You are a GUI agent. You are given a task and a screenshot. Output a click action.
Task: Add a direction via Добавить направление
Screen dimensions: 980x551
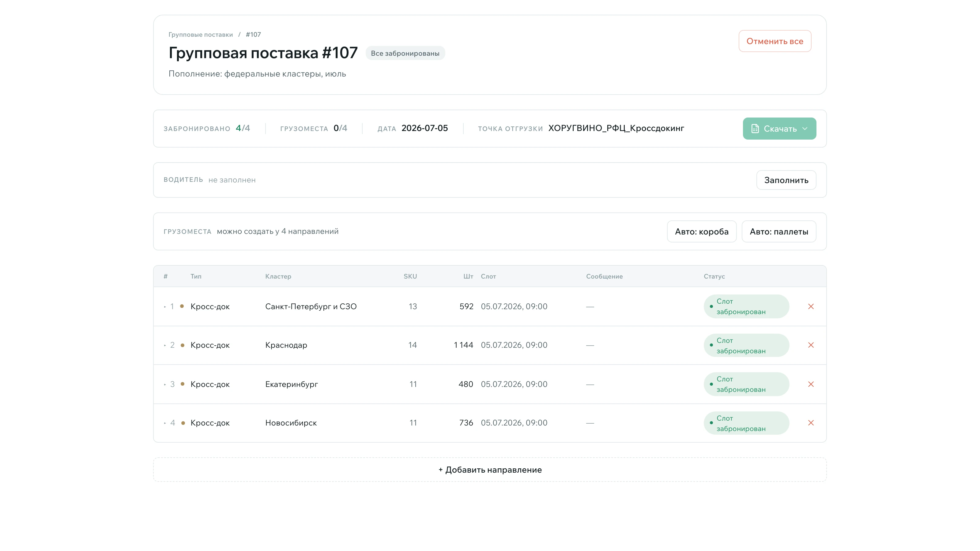tap(490, 470)
